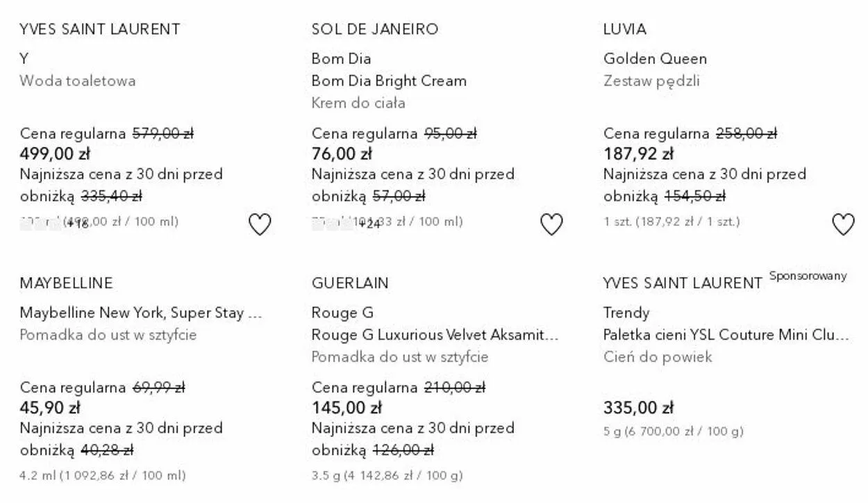Click the 187,92 zł Luvia price
Viewport: 868px width, 503px height.
tap(638, 154)
